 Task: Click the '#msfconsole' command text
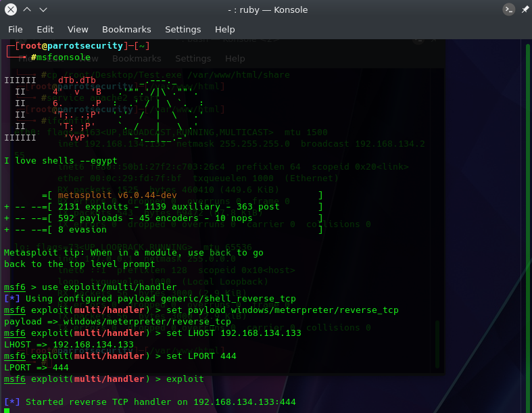click(61, 57)
